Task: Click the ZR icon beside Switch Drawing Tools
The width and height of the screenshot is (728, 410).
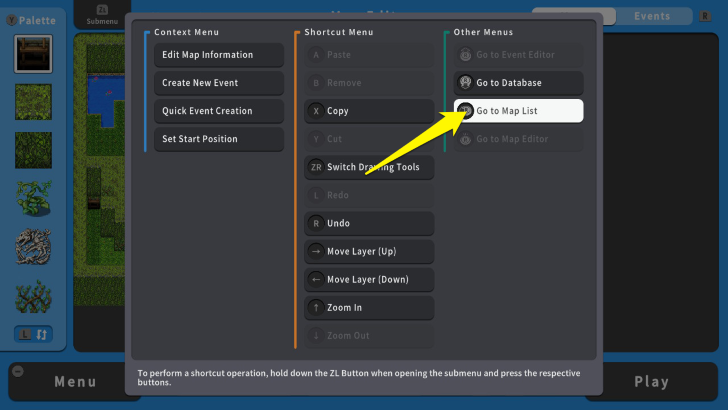Action: coord(316,167)
